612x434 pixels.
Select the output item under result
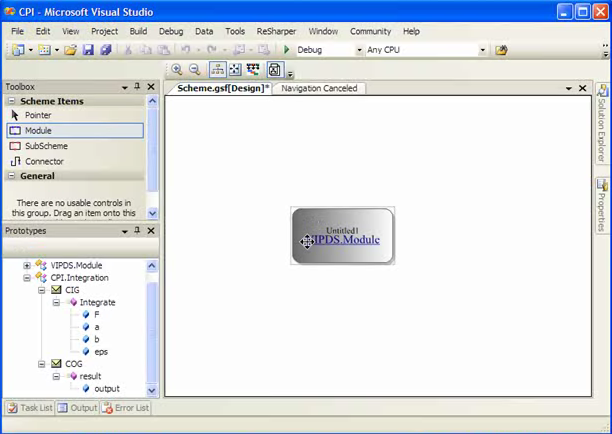tap(107, 389)
